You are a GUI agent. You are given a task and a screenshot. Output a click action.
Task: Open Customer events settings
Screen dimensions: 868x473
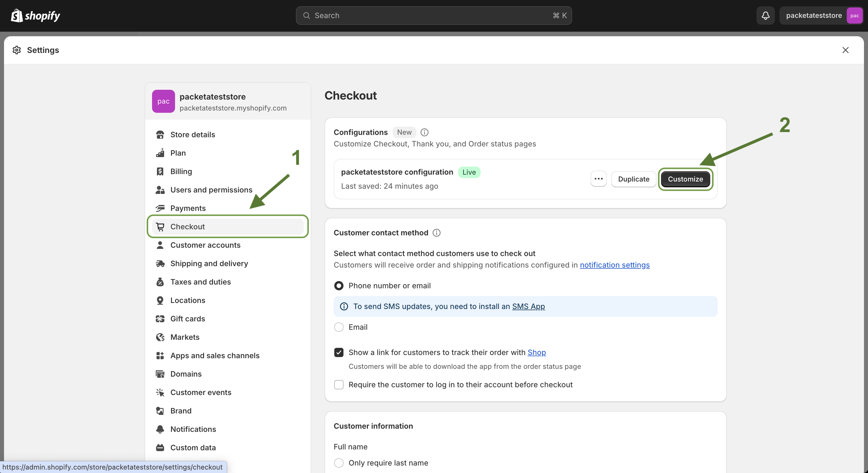(x=228, y=392)
